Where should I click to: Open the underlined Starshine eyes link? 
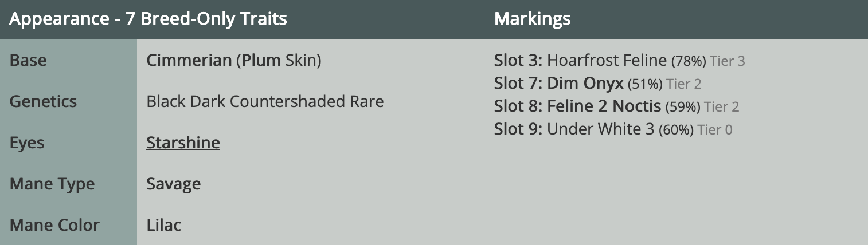tap(183, 143)
